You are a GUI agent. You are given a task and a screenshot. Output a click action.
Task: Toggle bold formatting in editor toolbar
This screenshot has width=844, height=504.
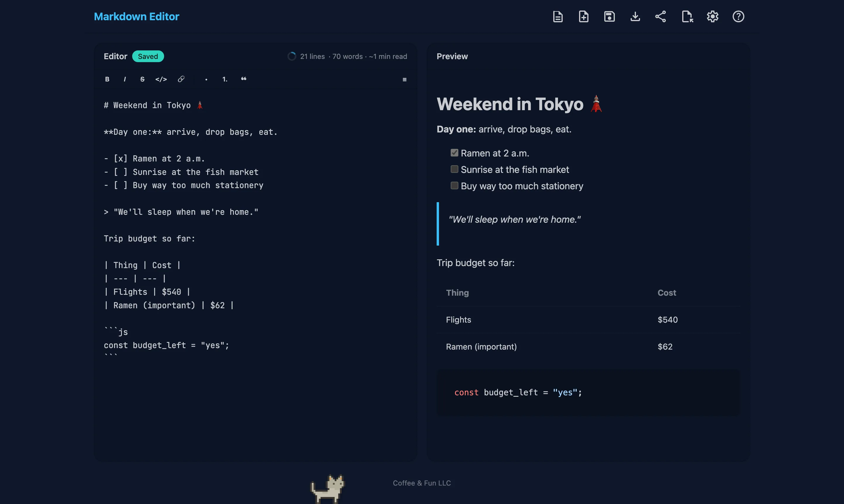pyautogui.click(x=107, y=79)
